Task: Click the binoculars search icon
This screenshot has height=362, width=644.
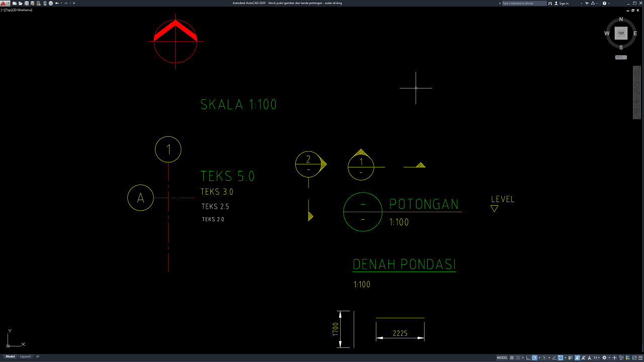Action: point(550,3)
